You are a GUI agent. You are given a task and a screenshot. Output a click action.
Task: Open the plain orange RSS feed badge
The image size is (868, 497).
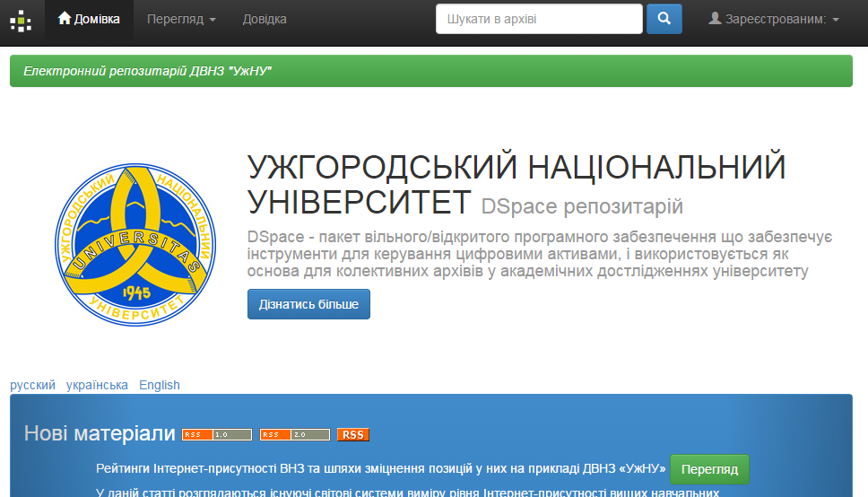coord(353,435)
